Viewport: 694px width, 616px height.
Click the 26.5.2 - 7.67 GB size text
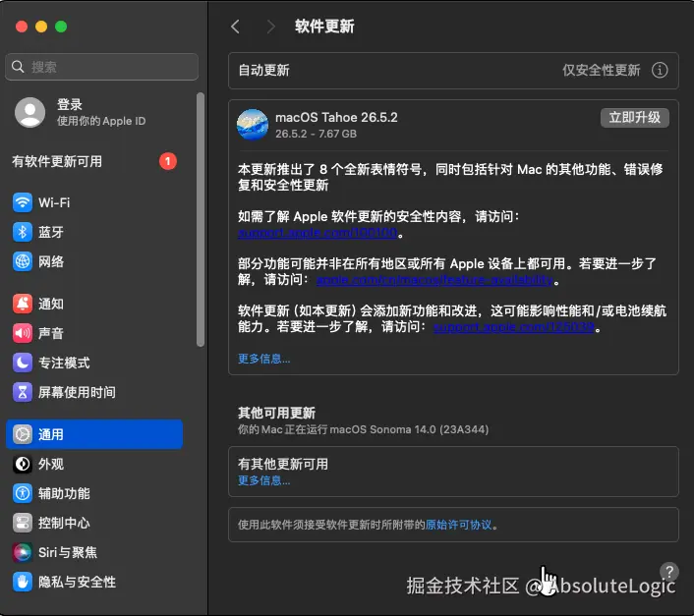(316, 134)
